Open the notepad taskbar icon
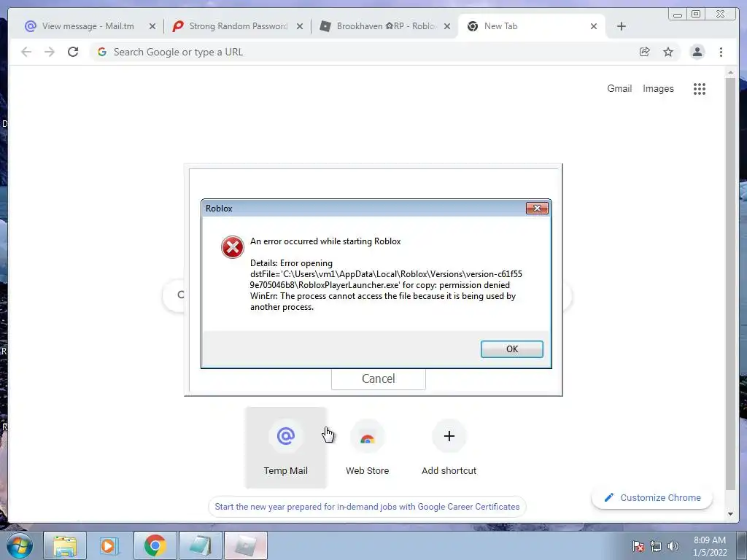The width and height of the screenshot is (747, 560). 200,545
